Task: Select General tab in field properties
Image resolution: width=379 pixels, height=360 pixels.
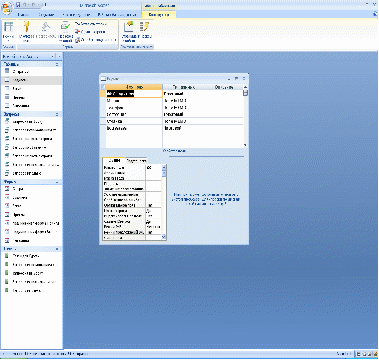Action: pyautogui.click(x=114, y=161)
